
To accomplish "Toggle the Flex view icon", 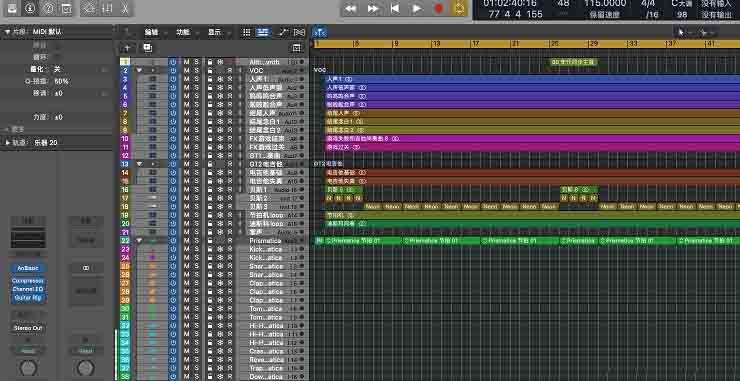I will [299, 32].
